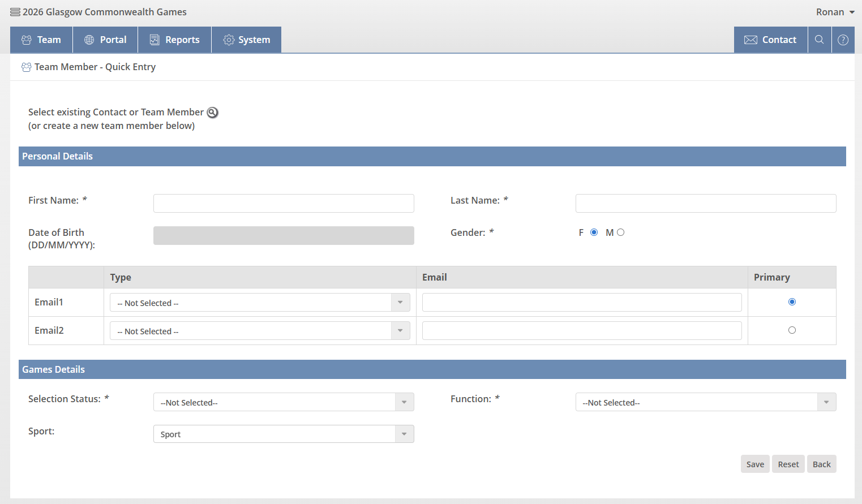Click the Save button
862x504 pixels.
click(x=755, y=464)
